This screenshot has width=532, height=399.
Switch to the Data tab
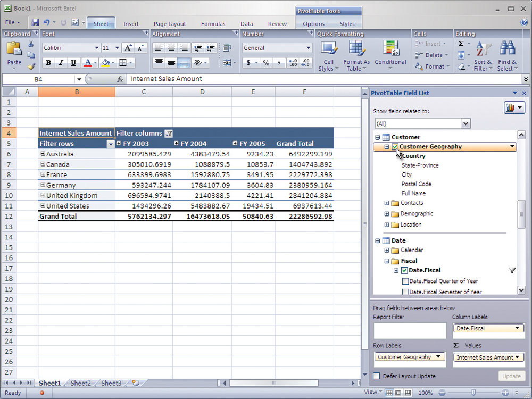pyautogui.click(x=247, y=24)
